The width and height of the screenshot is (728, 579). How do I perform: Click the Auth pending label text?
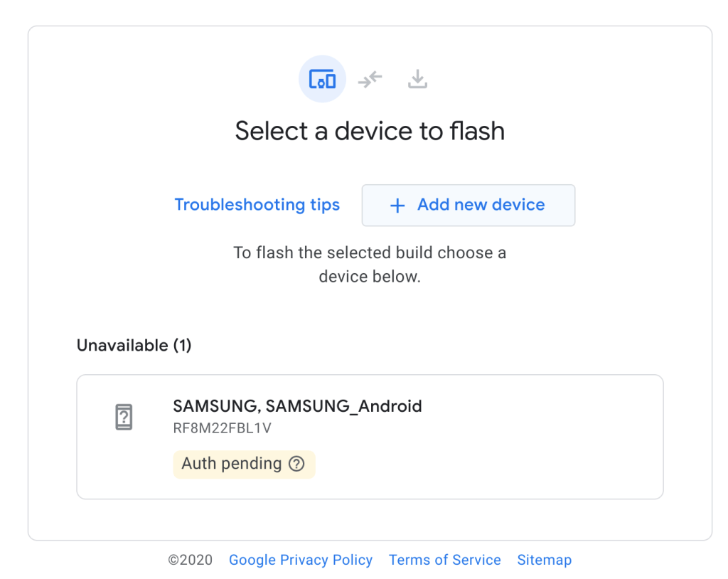coord(232,464)
